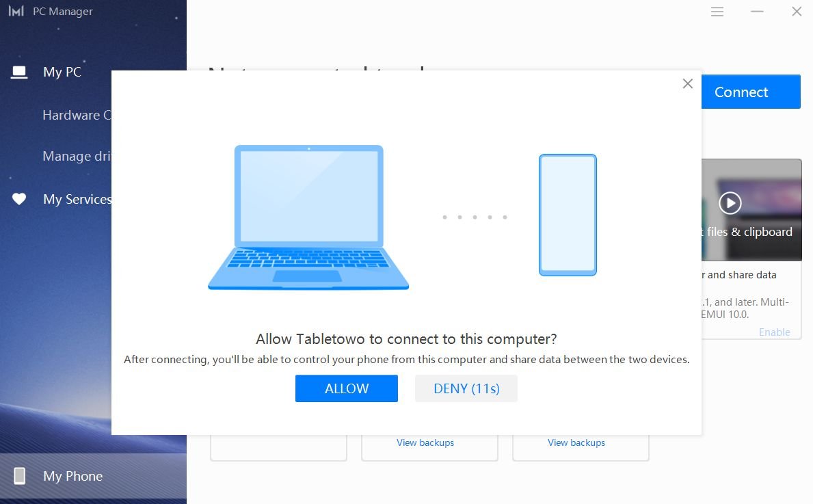The width and height of the screenshot is (813, 504).
Task: Click the My Services heart icon
Action: (x=19, y=198)
